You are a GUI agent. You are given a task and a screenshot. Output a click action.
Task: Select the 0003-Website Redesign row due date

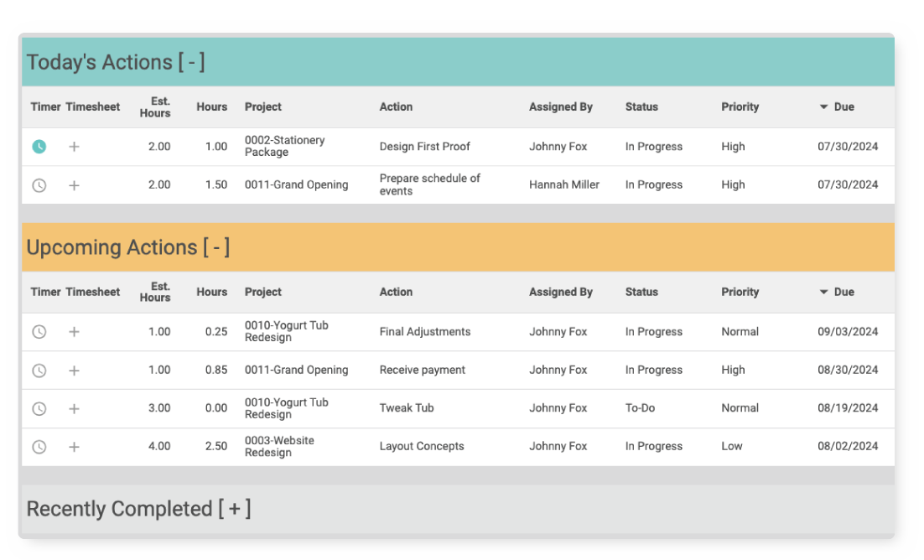click(848, 447)
